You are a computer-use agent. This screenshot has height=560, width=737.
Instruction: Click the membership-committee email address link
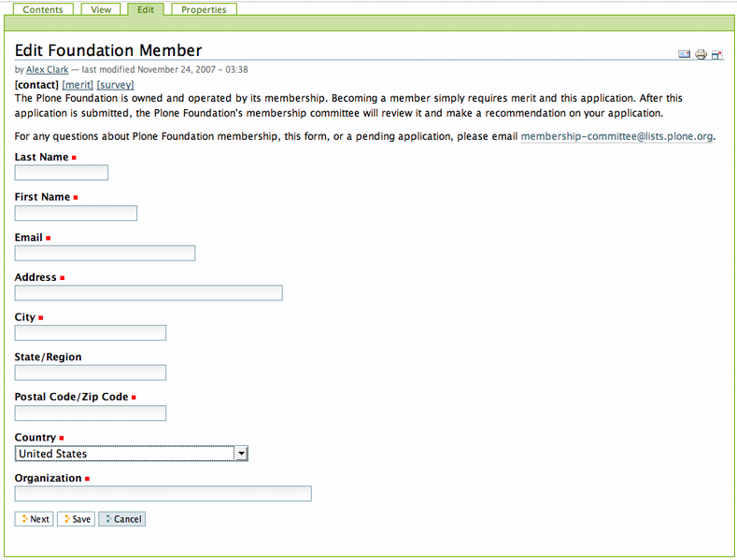(617, 136)
